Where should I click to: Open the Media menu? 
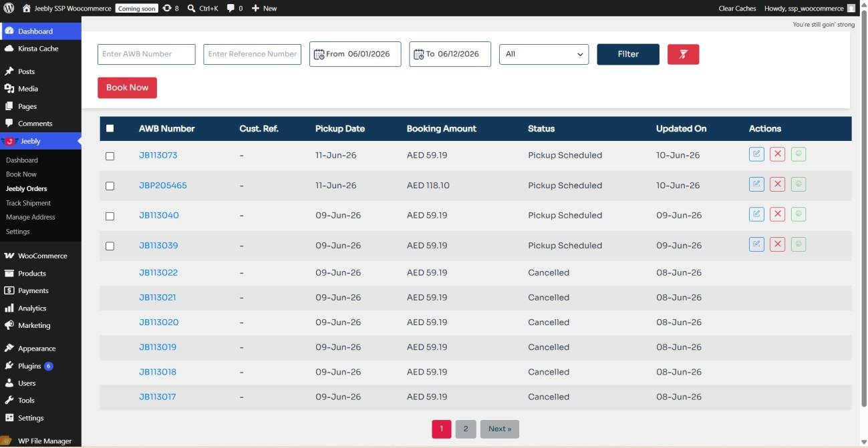click(41, 88)
